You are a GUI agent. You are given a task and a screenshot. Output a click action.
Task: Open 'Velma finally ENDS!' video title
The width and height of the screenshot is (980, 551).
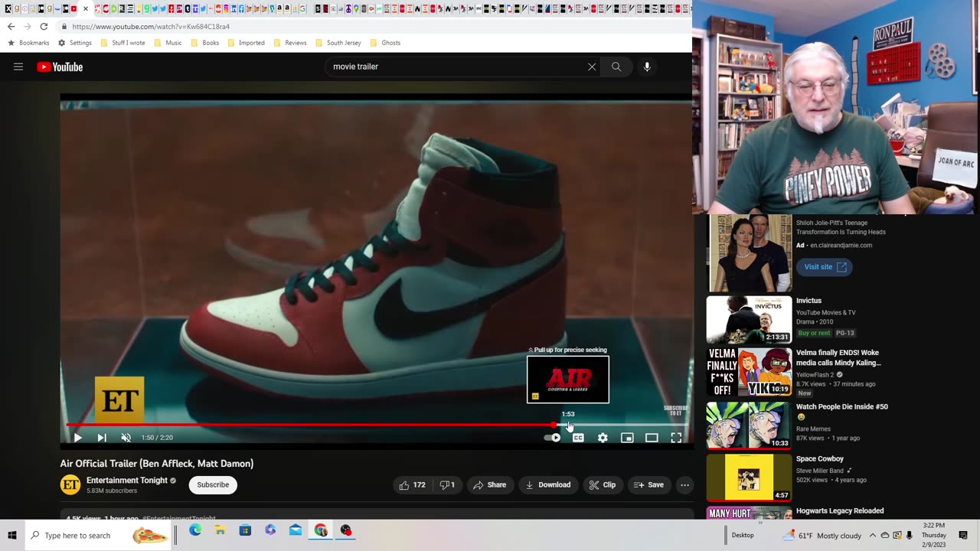pyautogui.click(x=838, y=357)
